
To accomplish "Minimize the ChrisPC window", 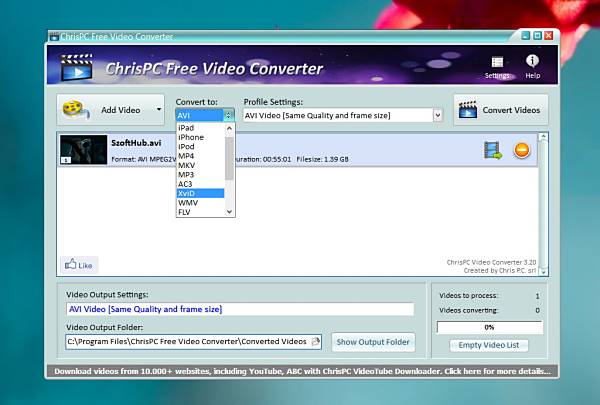I will (525, 36).
